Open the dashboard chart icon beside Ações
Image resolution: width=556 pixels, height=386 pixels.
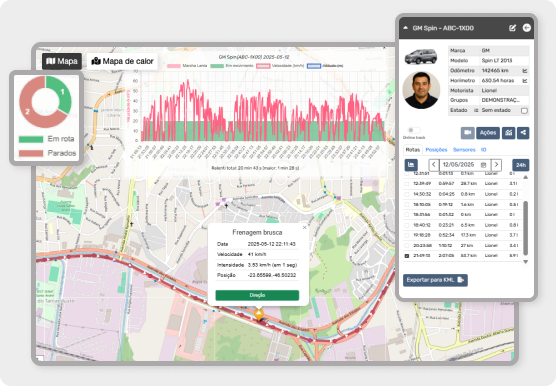(508, 133)
